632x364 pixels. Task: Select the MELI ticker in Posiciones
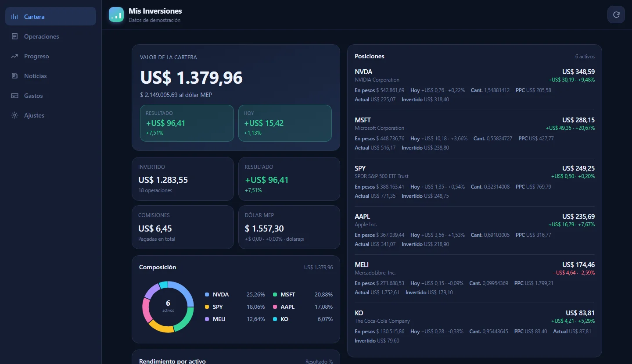click(362, 265)
